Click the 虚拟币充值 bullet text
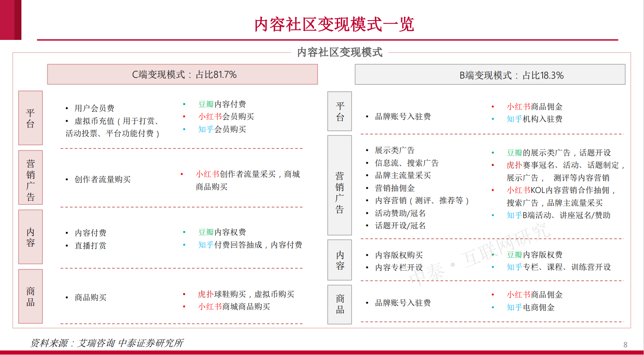644x355 pixels. (x=112, y=127)
